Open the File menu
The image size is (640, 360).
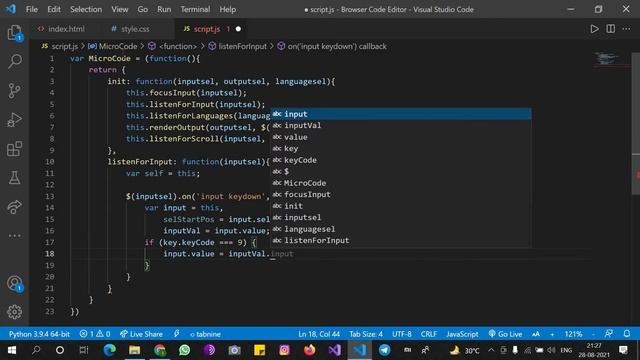[x=31, y=9]
